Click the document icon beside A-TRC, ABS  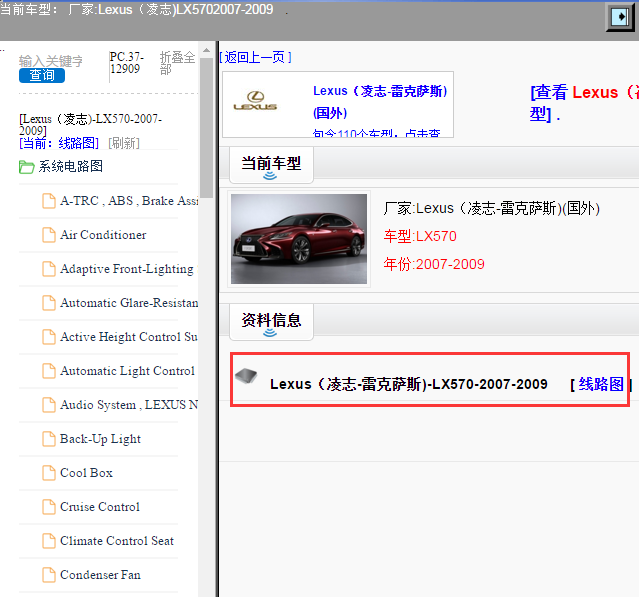[49, 201]
